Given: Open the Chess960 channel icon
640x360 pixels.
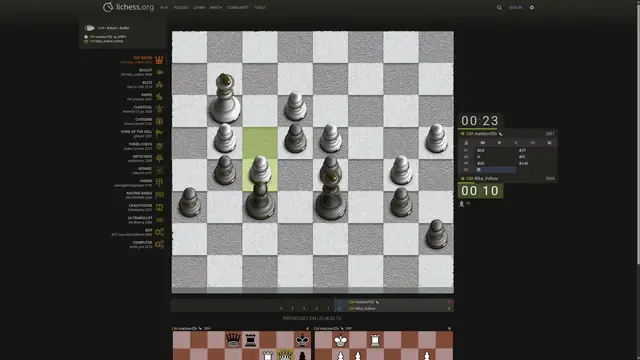Looking at the screenshot, I should (159, 121).
